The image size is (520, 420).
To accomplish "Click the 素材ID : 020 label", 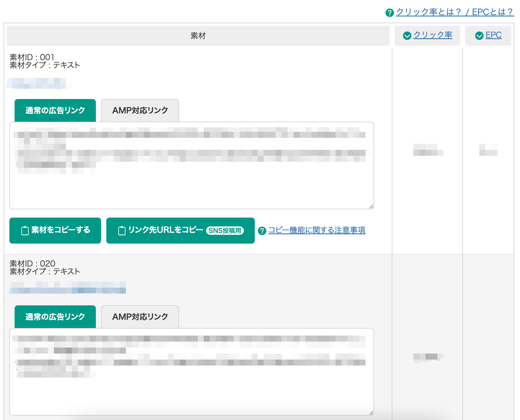I will tap(32, 263).
